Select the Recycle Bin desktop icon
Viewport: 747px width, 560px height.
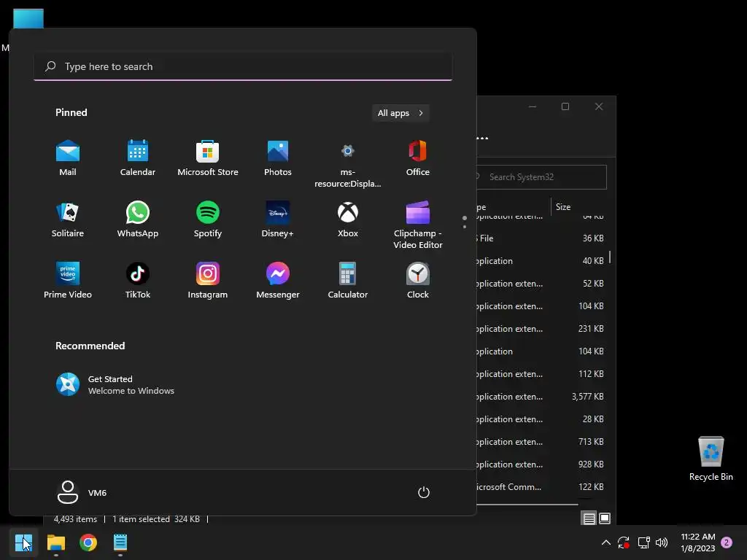[711, 459]
